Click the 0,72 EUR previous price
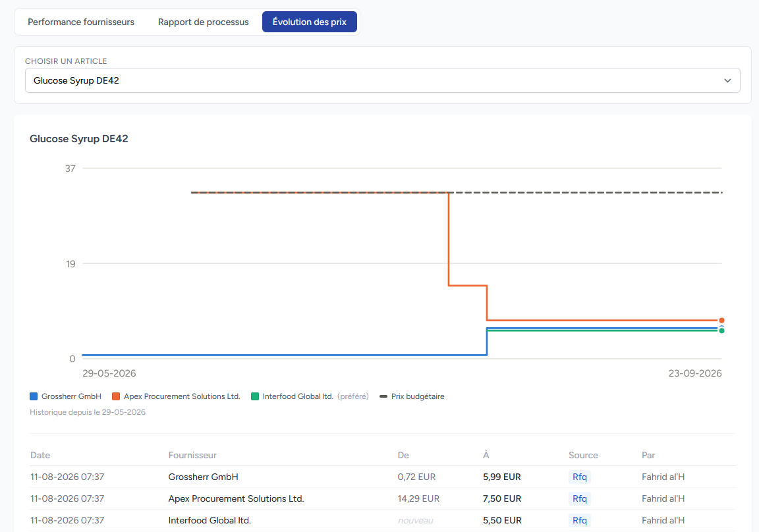Viewport: 759px width, 532px height. (417, 477)
